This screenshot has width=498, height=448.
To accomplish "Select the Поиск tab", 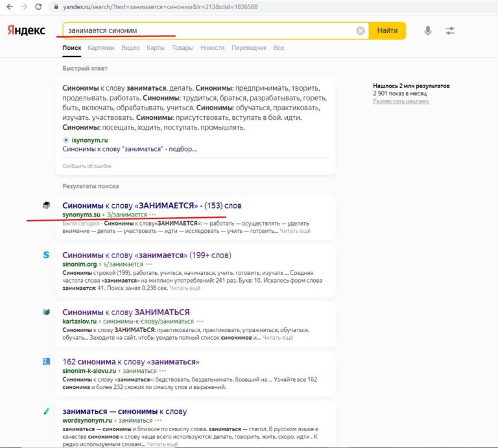I will tap(72, 48).
